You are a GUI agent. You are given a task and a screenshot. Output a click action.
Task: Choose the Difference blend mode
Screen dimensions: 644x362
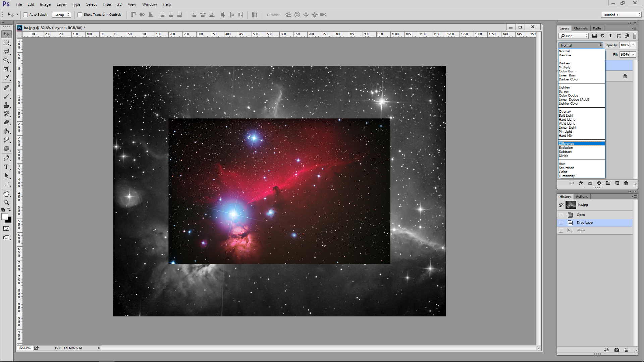click(581, 144)
